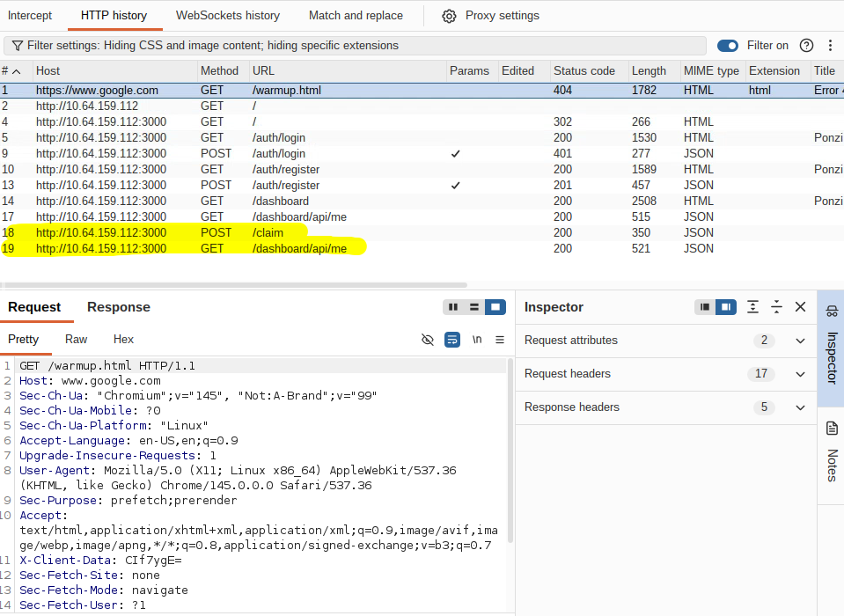Open the history table options kebab menu
The image size is (844, 616).
pyautogui.click(x=831, y=46)
